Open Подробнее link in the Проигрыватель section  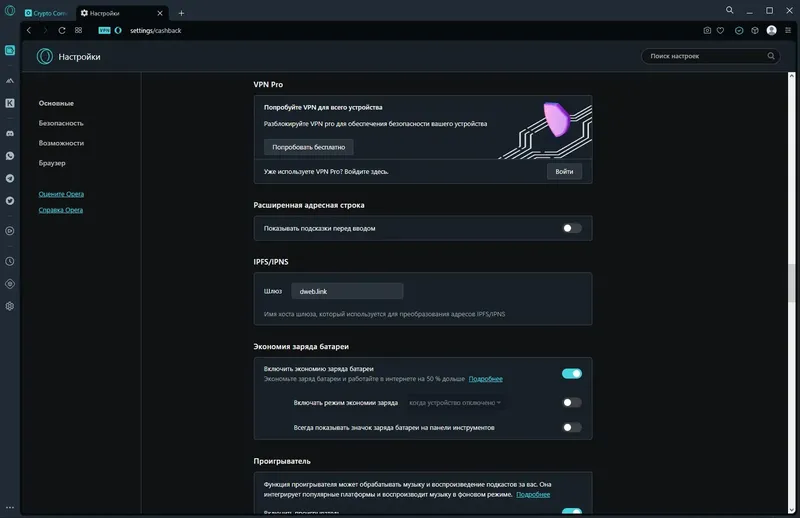click(x=533, y=495)
